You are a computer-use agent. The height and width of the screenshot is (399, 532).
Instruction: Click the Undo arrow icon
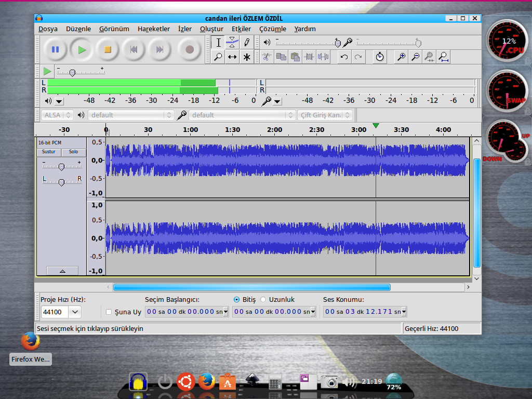click(x=343, y=57)
